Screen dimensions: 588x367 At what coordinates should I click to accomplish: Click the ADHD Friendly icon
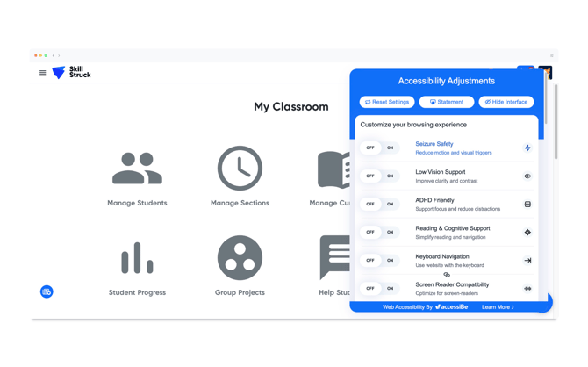(x=527, y=205)
